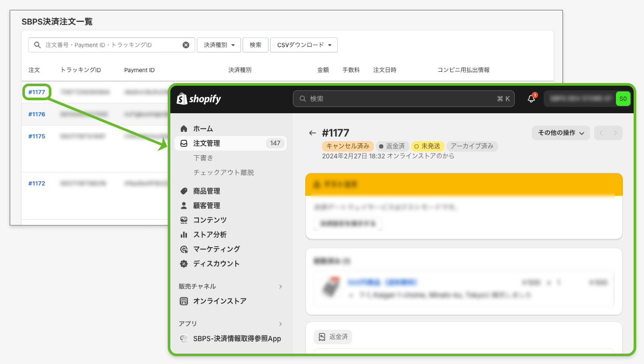Go to the previous order with the left chevron
This screenshot has width=644, height=364.
(x=601, y=133)
